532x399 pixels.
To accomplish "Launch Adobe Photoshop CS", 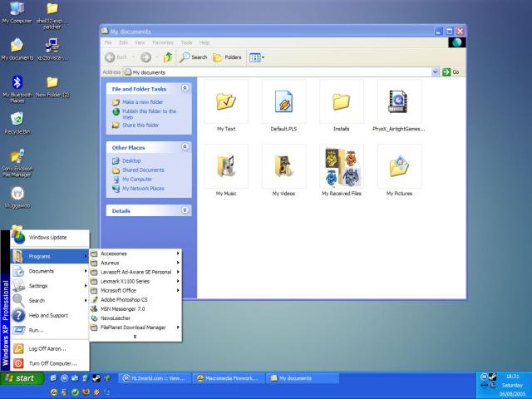I will tap(135, 299).
